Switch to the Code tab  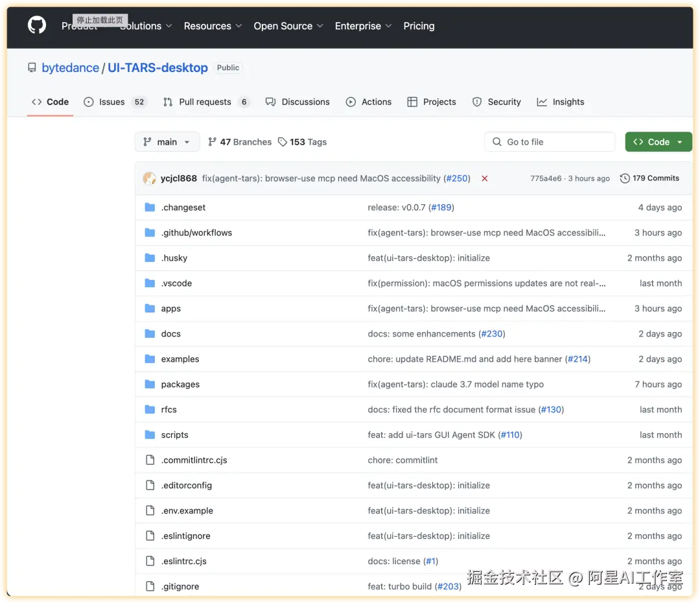click(x=50, y=102)
